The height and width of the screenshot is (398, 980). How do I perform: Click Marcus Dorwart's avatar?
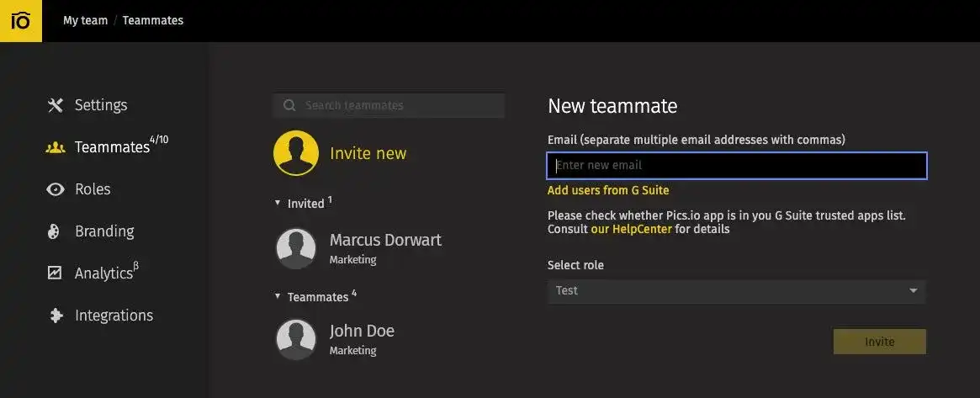coord(296,249)
